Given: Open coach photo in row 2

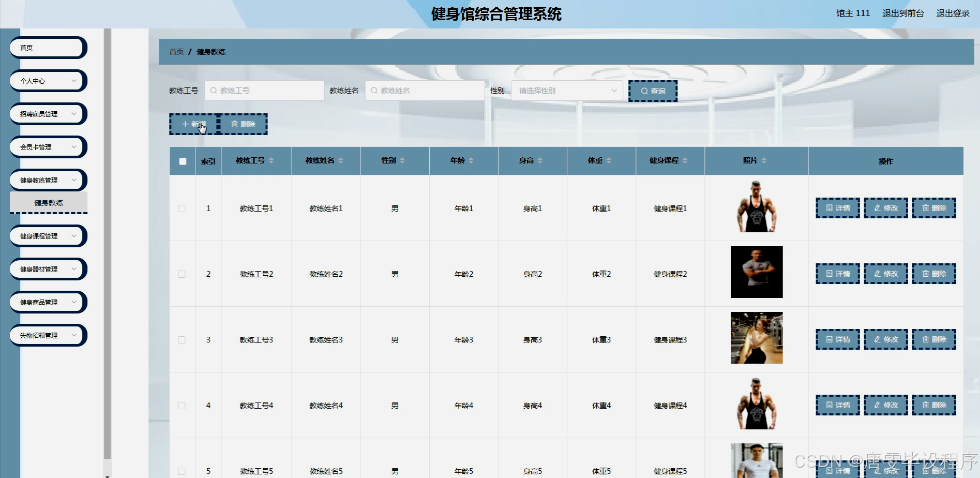Looking at the screenshot, I should [x=757, y=272].
